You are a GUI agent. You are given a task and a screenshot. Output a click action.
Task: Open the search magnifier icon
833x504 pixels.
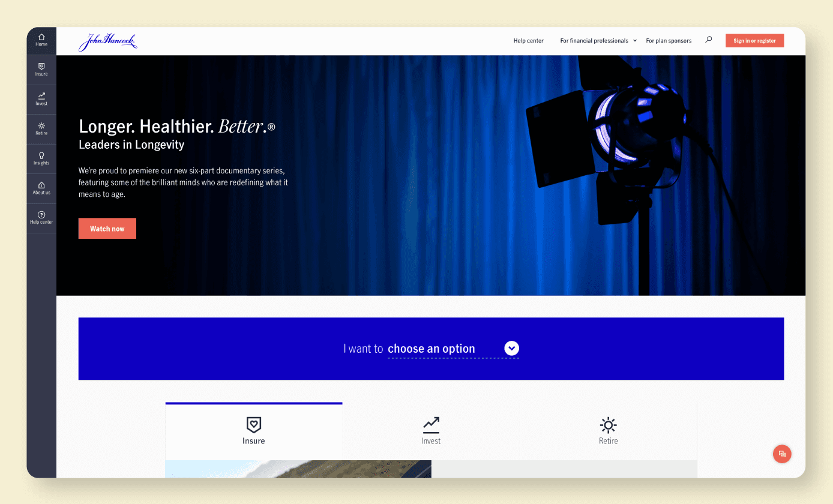709,40
